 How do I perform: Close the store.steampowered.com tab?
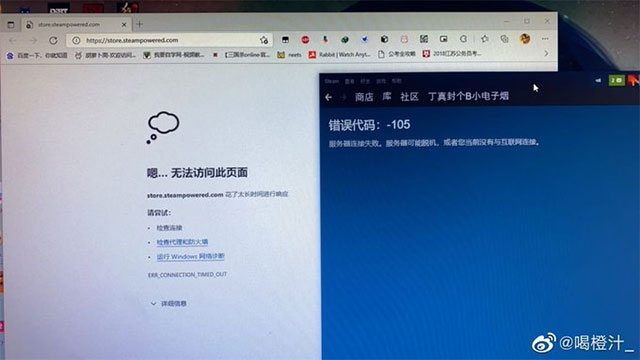coord(124,24)
